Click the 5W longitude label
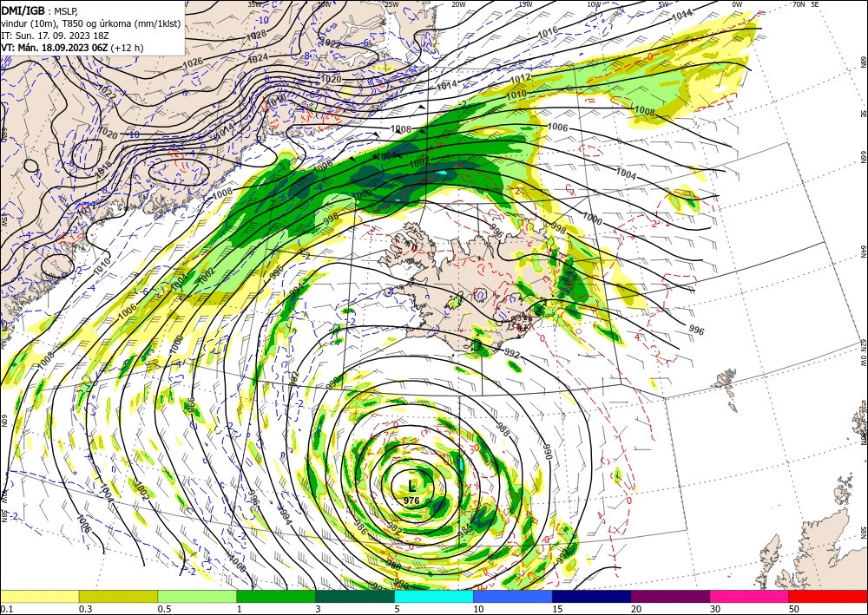 [x=663, y=4]
